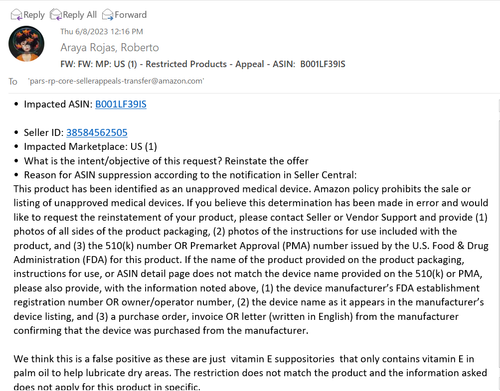The image size is (500, 391).
Task: Click the Thu 6/8/2023 timestamp
Action: pyautogui.click(x=102, y=32)
